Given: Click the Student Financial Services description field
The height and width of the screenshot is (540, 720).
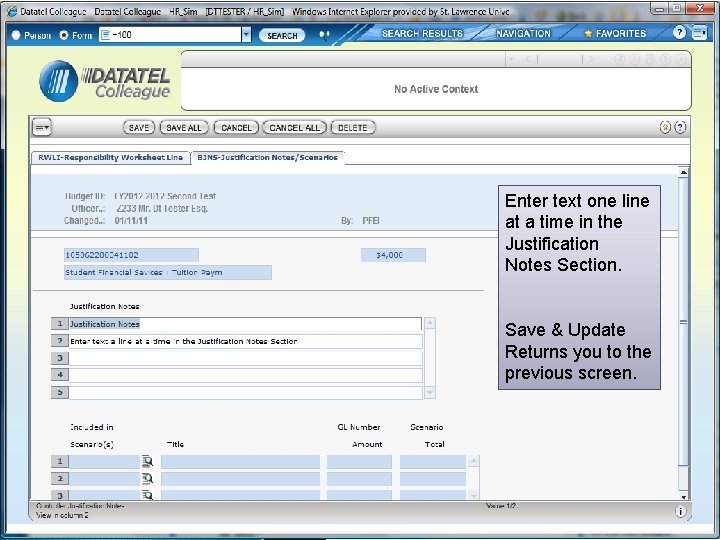Looking at the screenshot, I should (x=168, y=272).
